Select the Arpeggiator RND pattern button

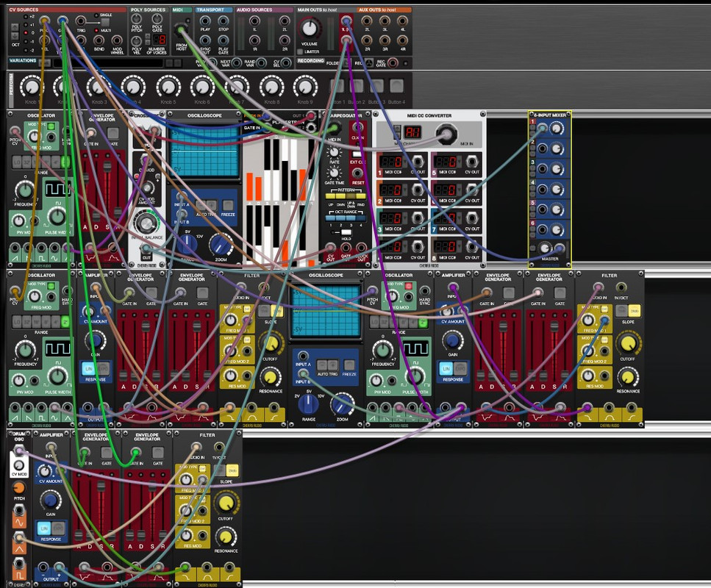click(361, 196)
